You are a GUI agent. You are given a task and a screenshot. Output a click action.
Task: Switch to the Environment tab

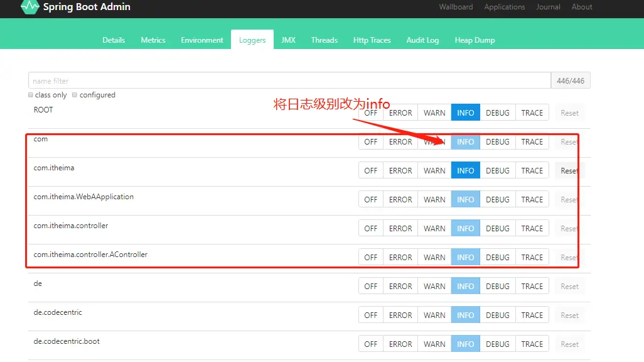pyautogui.click(x=201, y=40)
